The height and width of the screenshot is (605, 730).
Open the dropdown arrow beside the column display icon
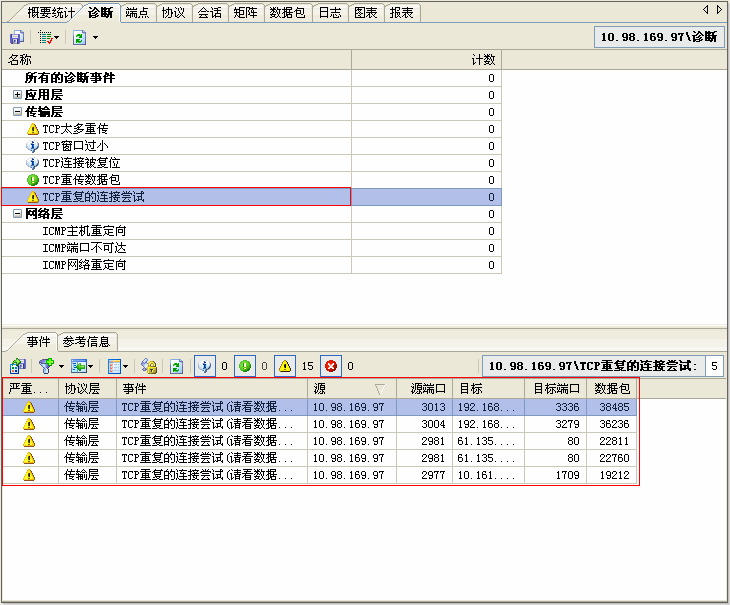pyautogui.click(x=125, y=367)
